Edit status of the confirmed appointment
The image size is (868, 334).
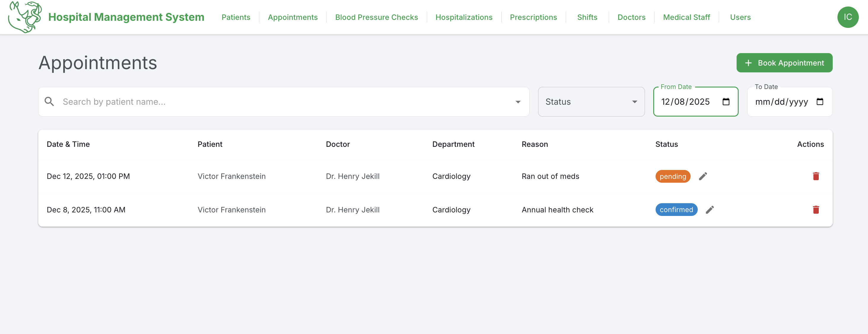click(709, 210)
